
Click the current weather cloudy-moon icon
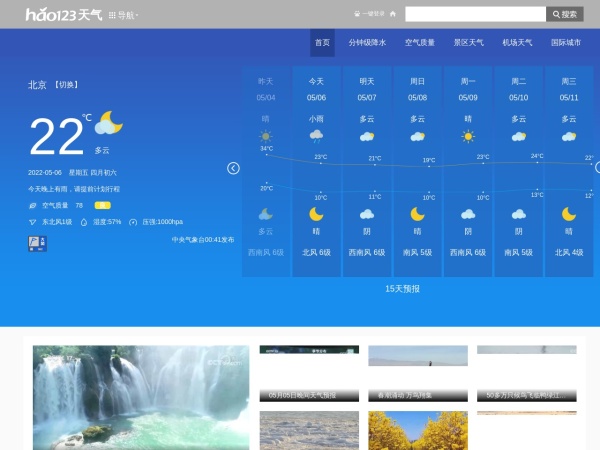pos(108,124)
